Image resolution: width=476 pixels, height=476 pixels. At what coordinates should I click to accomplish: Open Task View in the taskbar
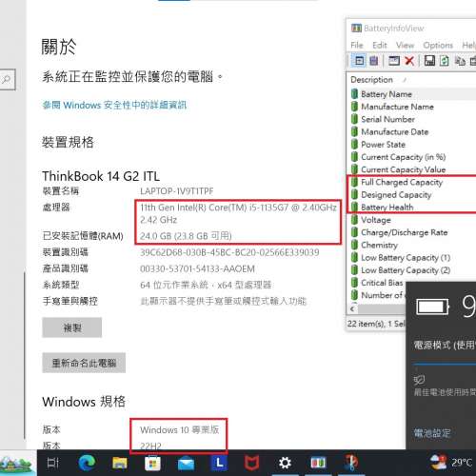(x=52, y=463)
